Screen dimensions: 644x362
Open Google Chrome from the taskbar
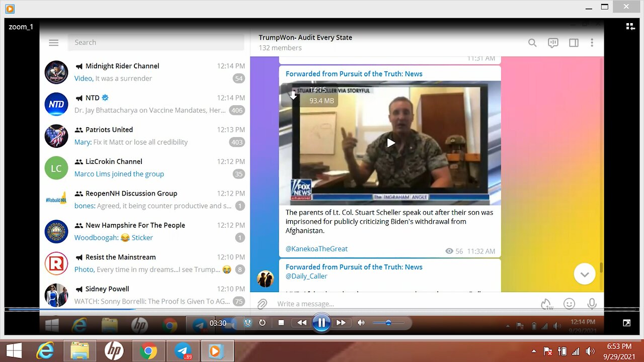click(x=148, y=350)
